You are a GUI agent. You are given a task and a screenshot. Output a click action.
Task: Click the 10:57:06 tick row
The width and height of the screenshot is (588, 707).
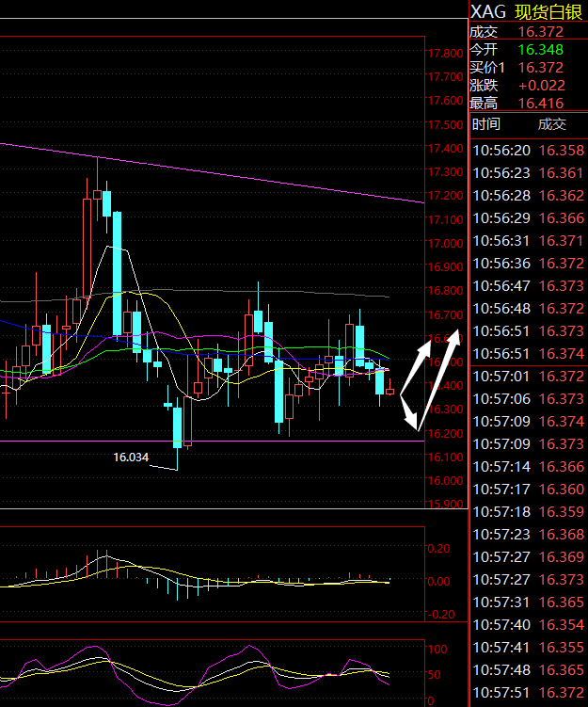click(x=529, y=398)
